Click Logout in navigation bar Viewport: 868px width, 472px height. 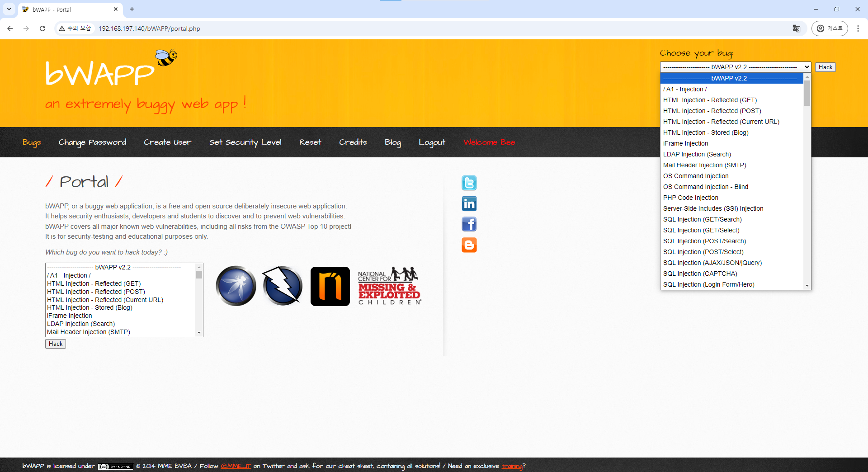[x=432, y=142]
